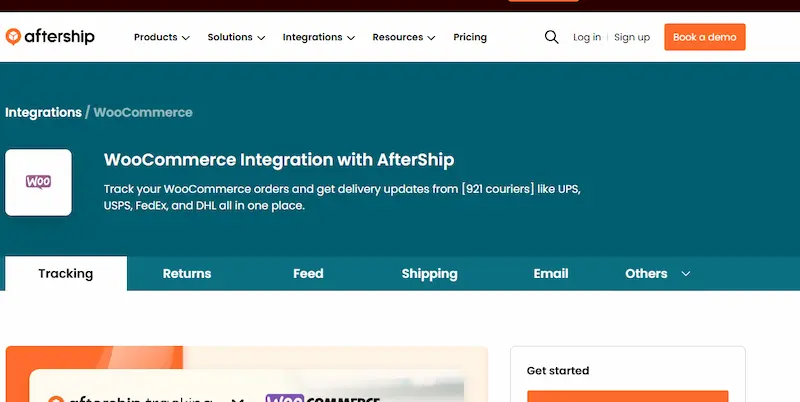
Task: Click the Log in link
Action: [587, 37]
